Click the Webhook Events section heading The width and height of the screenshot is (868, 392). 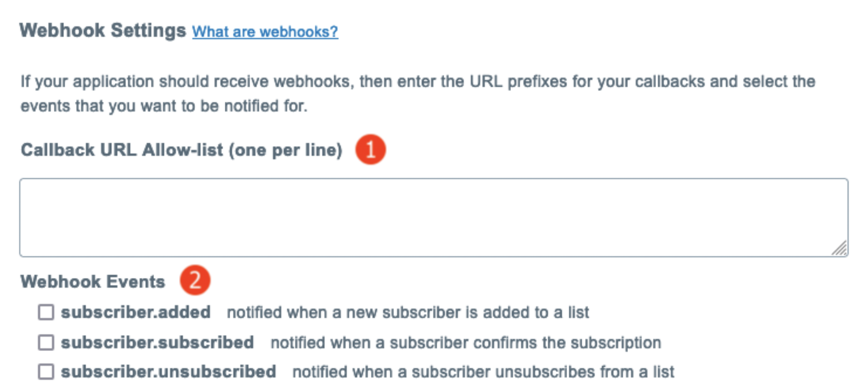tap(92, 282)
